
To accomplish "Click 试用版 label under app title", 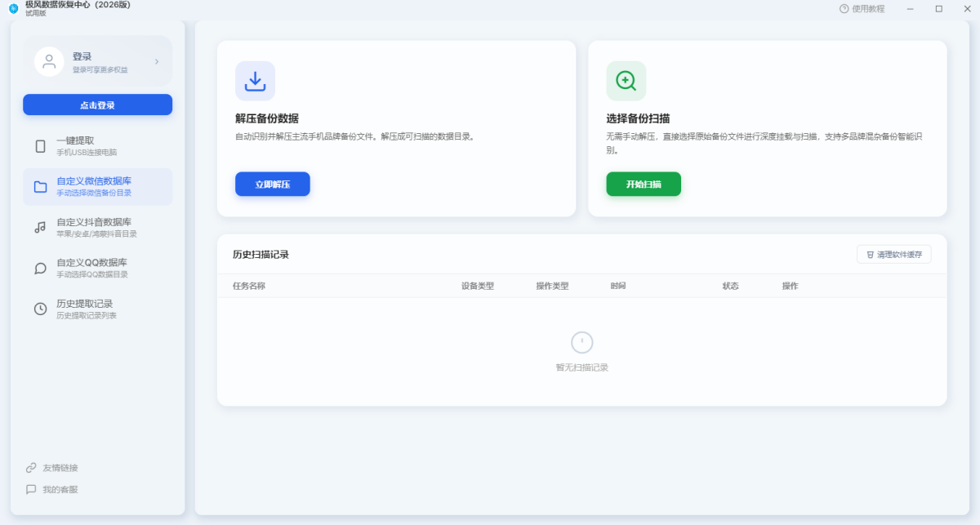I will (x=36, y=14).
